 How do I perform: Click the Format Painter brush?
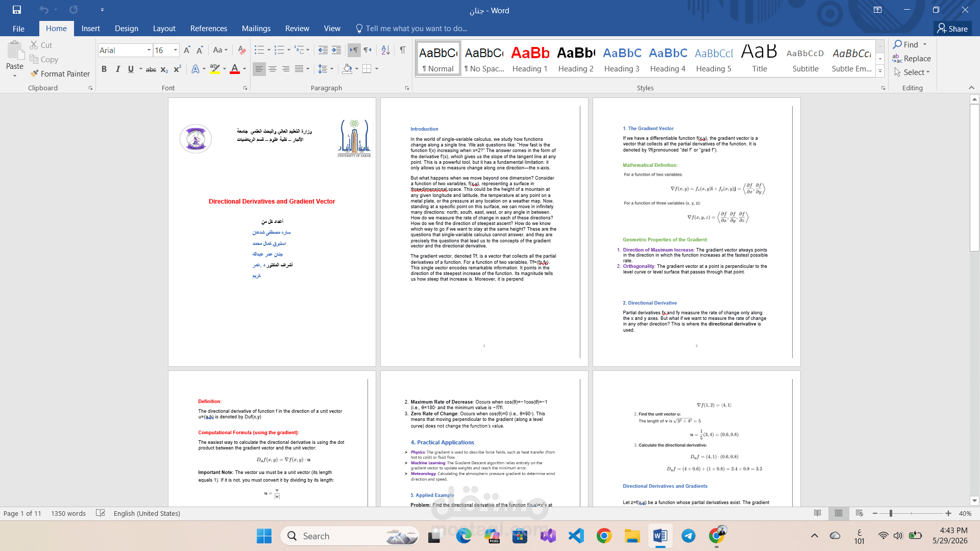coord(60,73)
